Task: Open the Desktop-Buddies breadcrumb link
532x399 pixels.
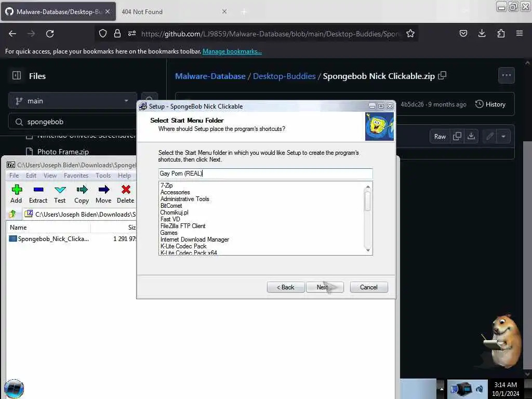Action: pyautogui.click(x=284, y=76)
